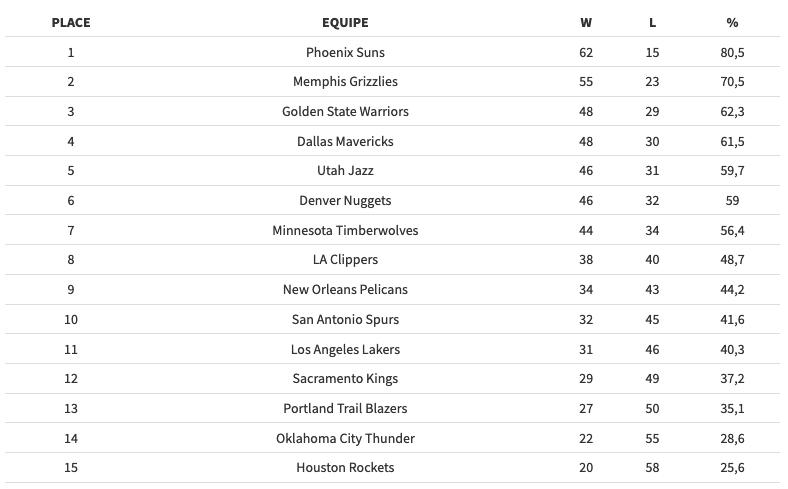Open the Los Angeles Lakers entry

(345, 349)
